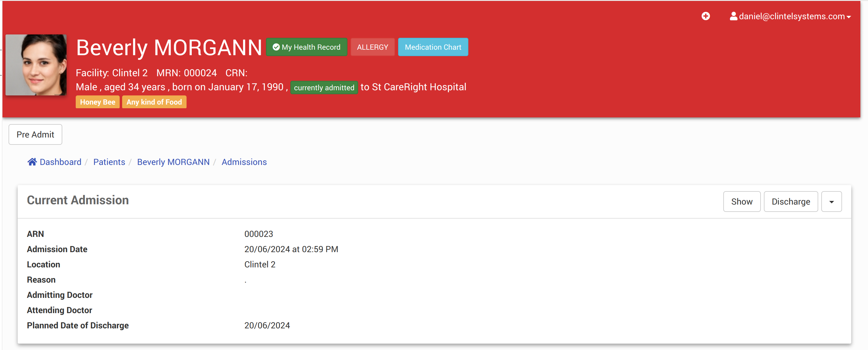Go to Dashboard breadcrumb link
Screen dimensions: 868x350
(x=60, y=162)
